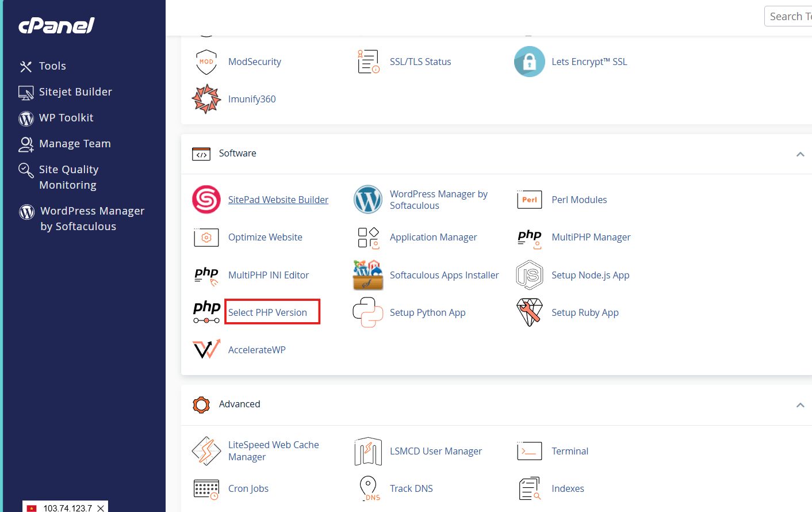Click the AccelerateWP icon
This screenshot has width=812, height=512.
pyautogui.click(x=206, y=349)
